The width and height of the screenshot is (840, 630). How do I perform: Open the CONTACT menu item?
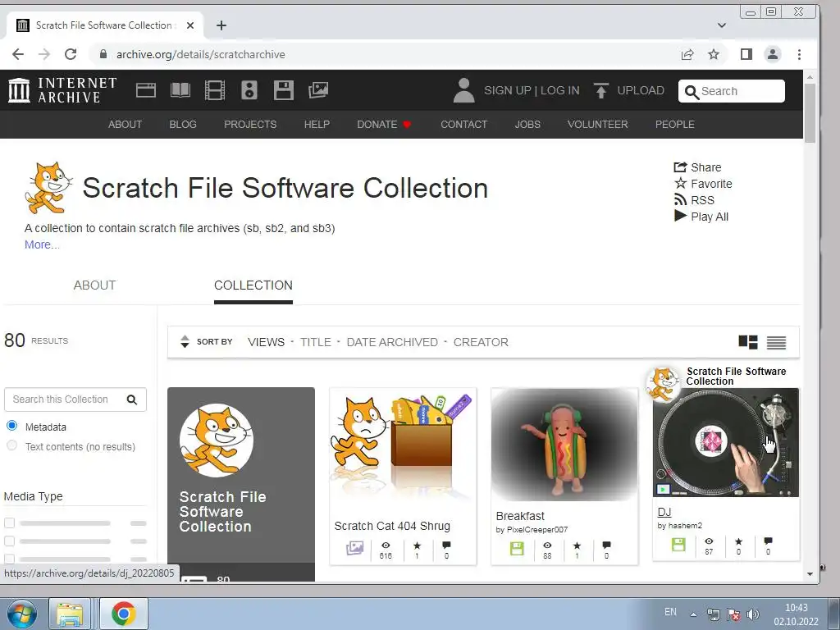click(x=464, y=125)
